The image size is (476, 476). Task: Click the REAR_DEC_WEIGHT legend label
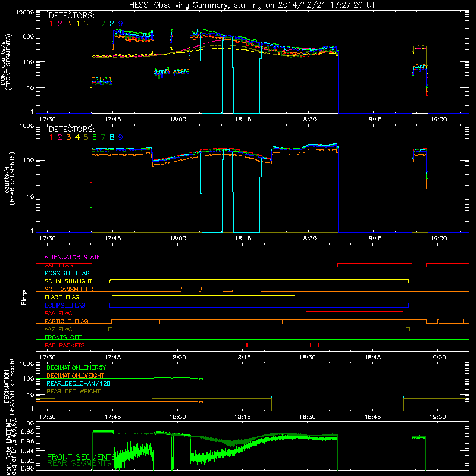click(x=73, y=392)
